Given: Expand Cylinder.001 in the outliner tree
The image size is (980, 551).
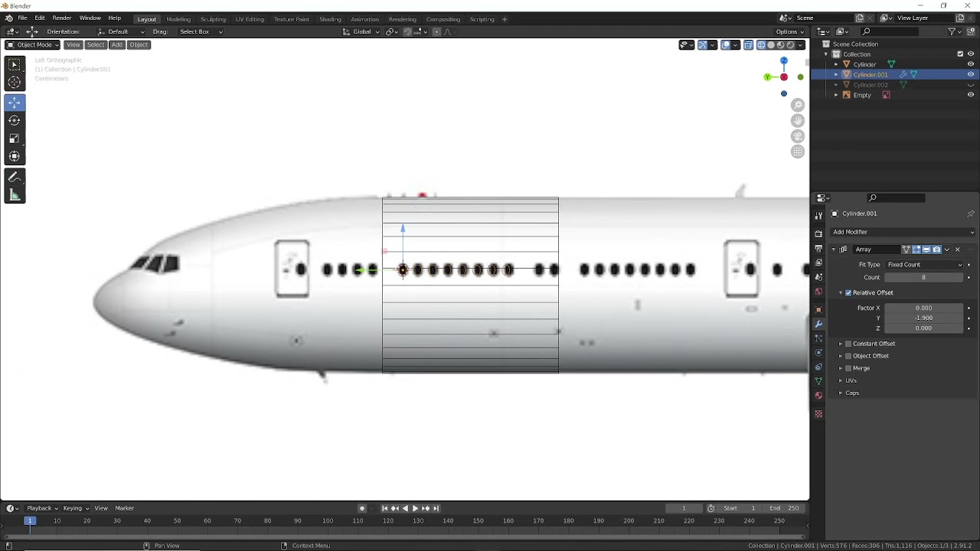Looking at the screenshot, I should click(836, 75).
